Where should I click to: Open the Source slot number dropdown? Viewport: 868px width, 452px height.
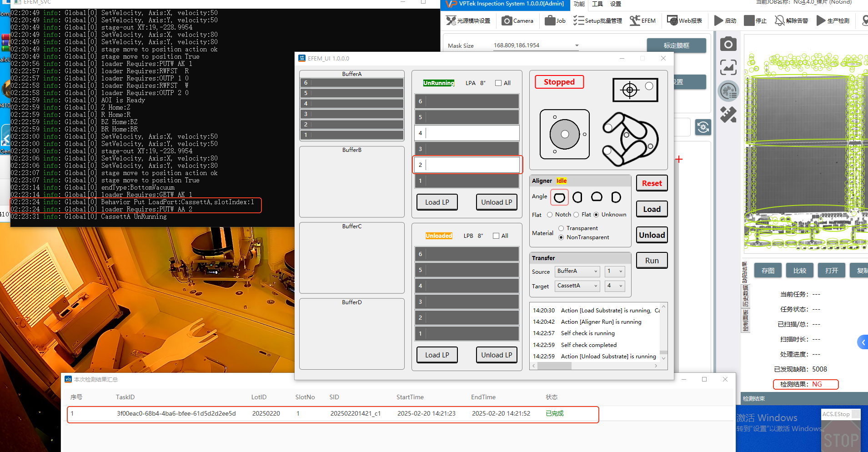pos(615,271)
